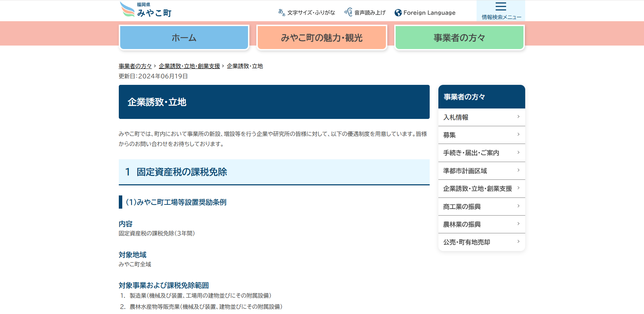
Task: Click the current breadcrumb 企業誘致・立地
Action: [x=245, y=66]
